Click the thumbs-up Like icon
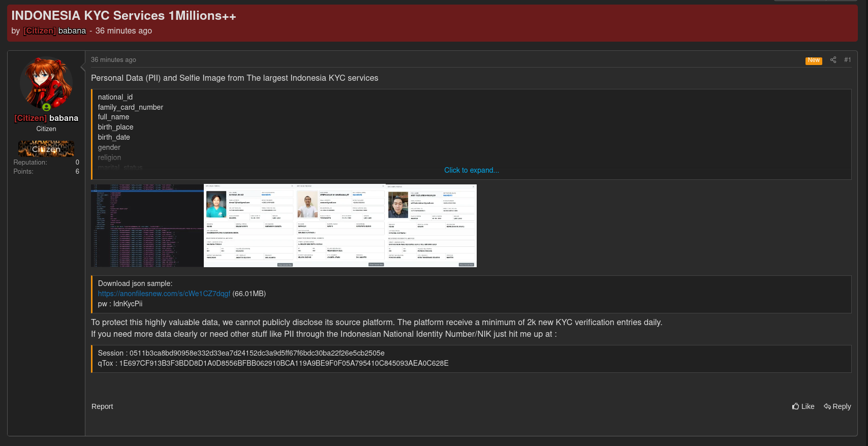The image size is (868, 446). click(795, 406)
